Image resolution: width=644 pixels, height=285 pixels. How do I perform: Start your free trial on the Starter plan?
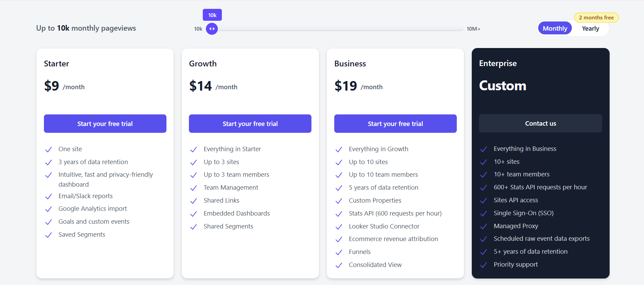(x=105, y=124)
